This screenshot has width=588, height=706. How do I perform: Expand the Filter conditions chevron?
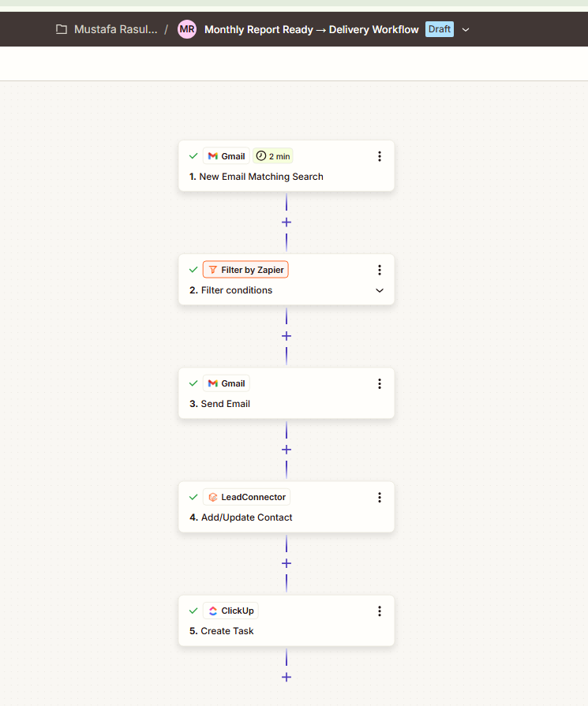(380, 290)
